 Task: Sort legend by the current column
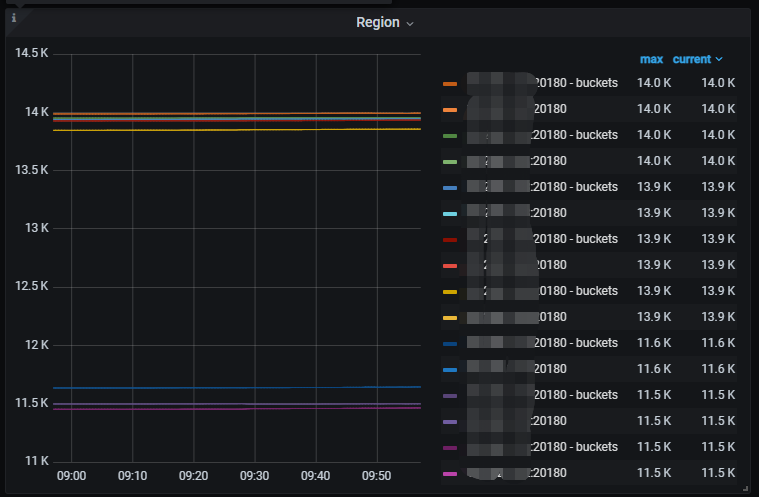point(692,59)
